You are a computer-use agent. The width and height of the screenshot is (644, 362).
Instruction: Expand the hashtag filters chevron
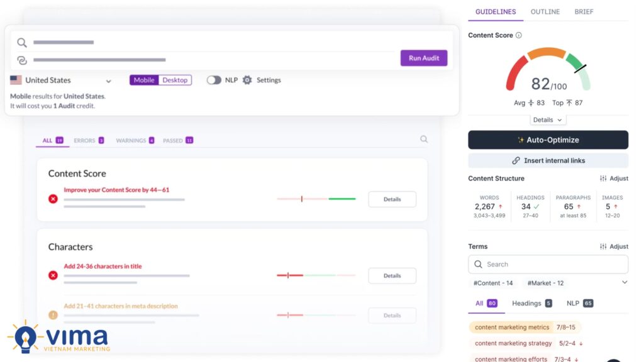point(625,282)
